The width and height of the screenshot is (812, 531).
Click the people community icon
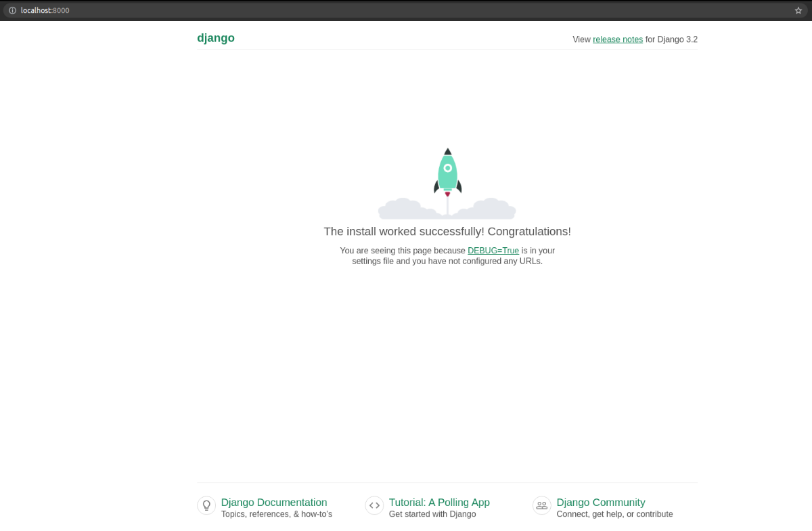tap(542, 505)
